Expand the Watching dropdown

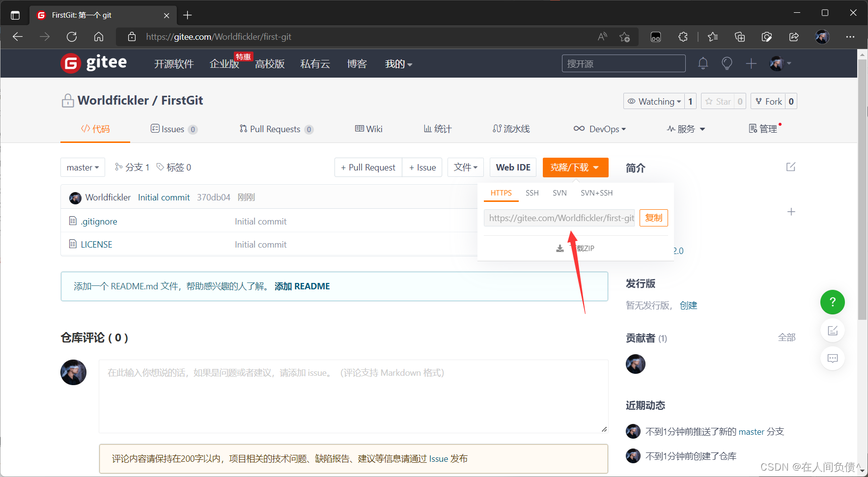click(654, 101)
